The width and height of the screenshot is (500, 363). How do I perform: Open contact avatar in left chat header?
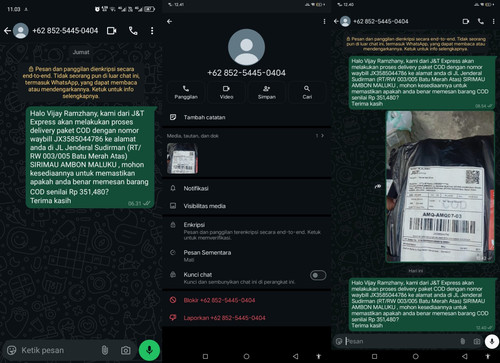click(21, 31)
